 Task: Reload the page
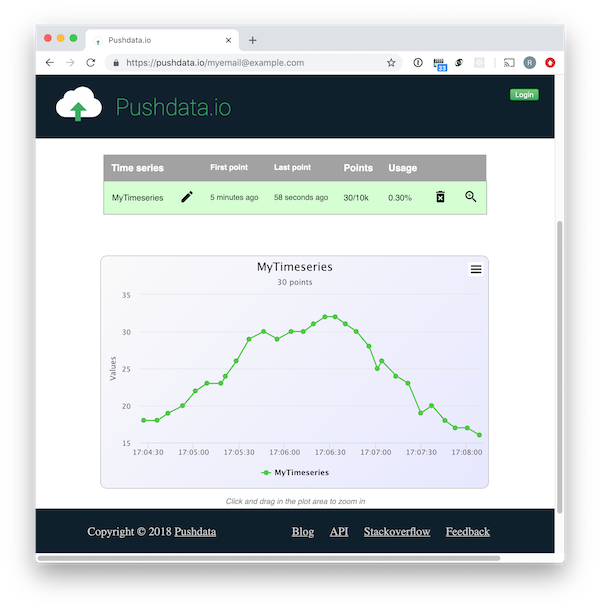(x=91, y=63)
